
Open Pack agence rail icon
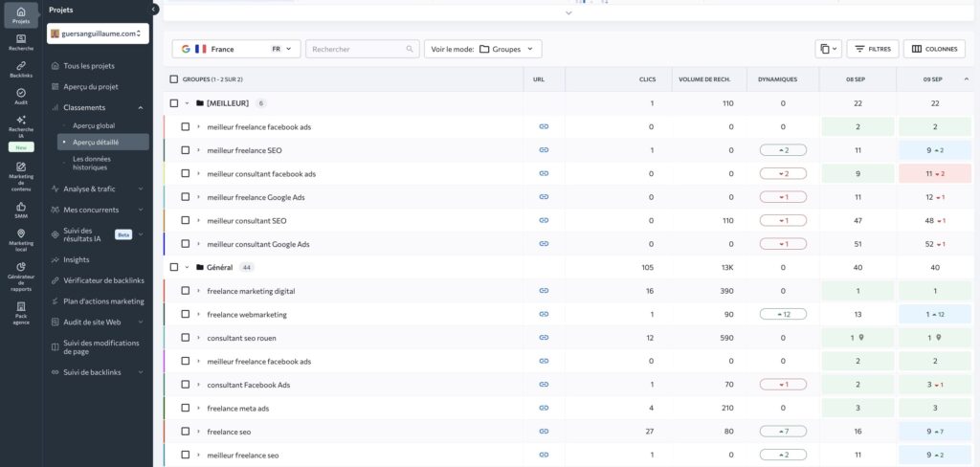pyautogui.click(x=21, y=313)
